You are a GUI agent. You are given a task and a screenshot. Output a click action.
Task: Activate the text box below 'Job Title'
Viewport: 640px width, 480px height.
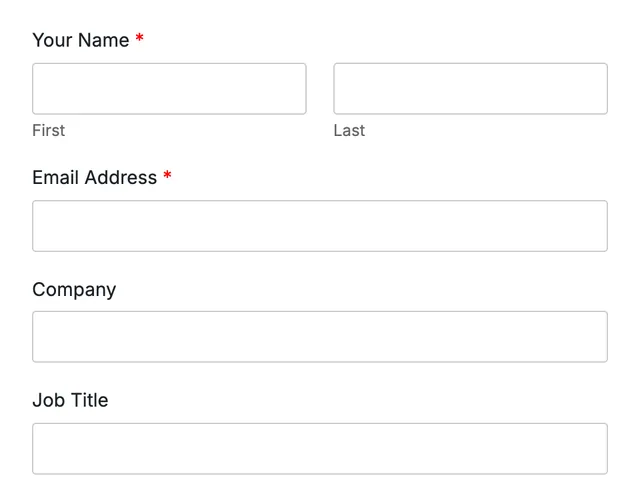coord(320,449)
